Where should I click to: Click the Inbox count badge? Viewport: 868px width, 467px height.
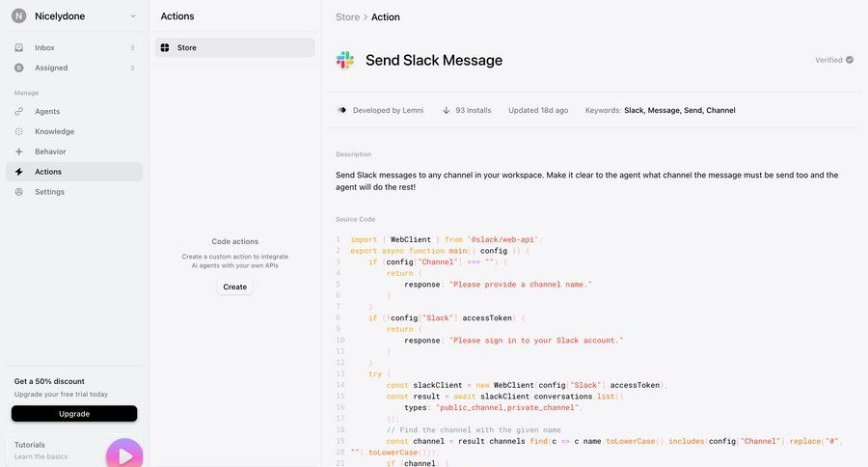point(132,47)
